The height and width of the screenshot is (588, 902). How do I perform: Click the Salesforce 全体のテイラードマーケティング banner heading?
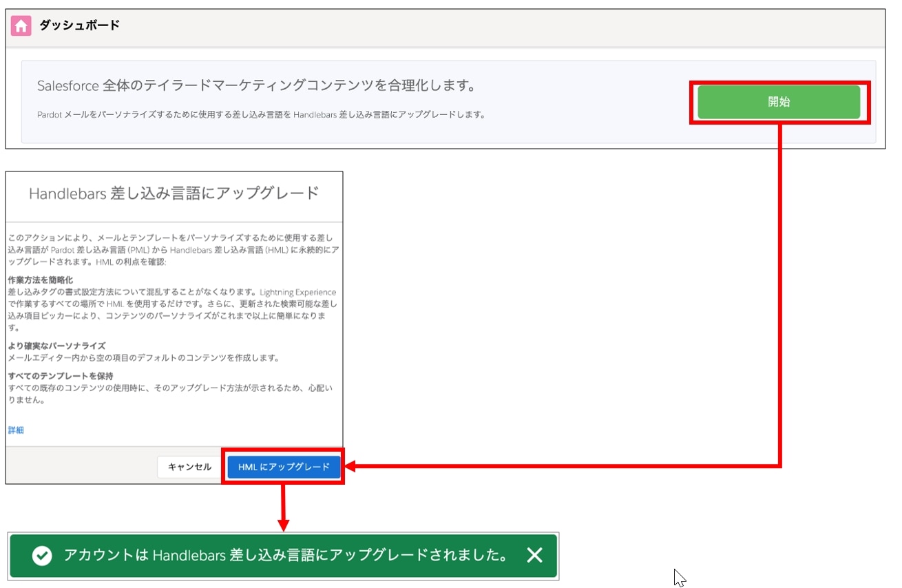click(257, 86)
